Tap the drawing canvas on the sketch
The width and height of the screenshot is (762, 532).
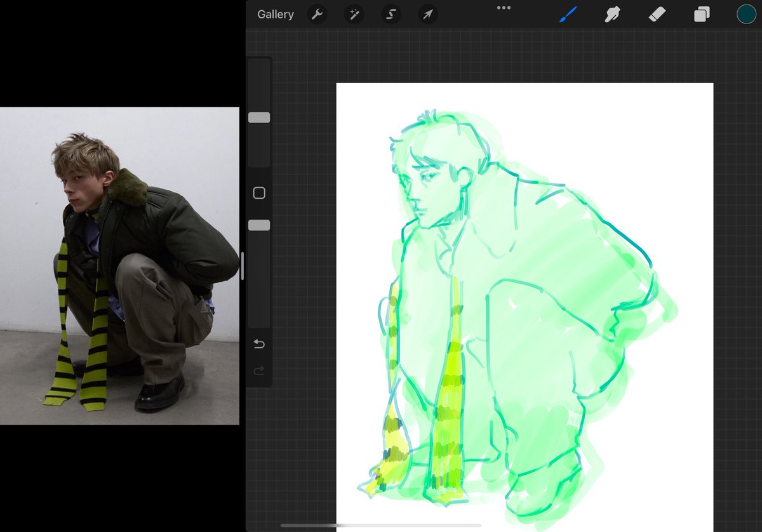point(525,307)
